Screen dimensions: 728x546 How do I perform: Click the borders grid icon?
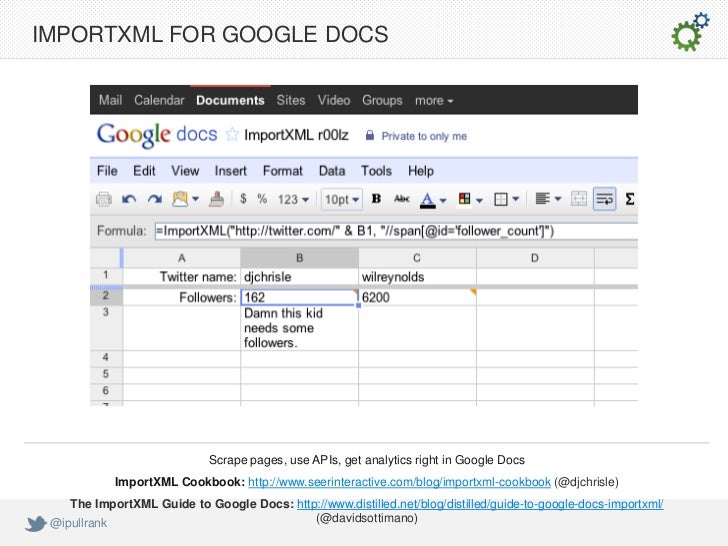tap(500, 199)
